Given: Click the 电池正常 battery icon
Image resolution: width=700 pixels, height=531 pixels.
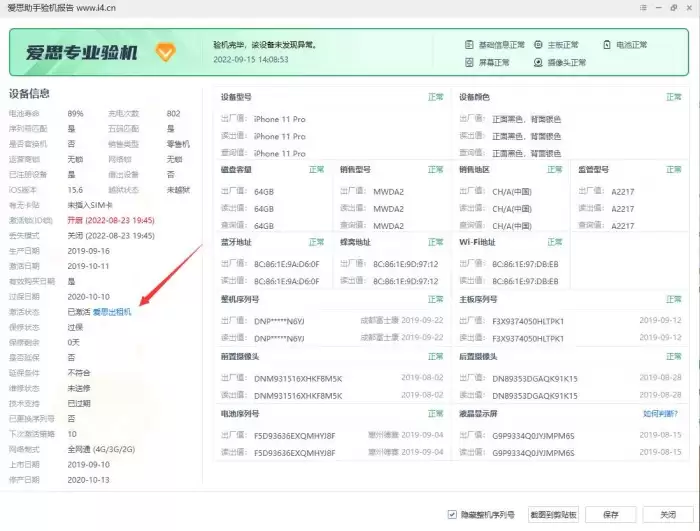Looking at the screenshot, I should point(607,45).
